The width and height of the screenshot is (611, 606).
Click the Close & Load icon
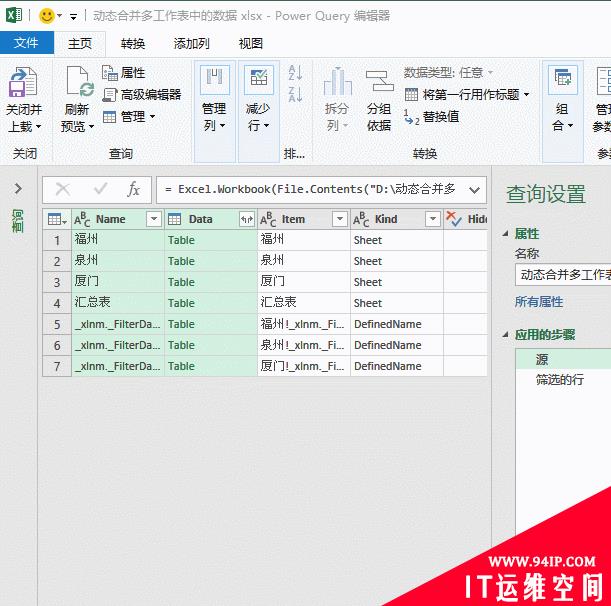click(23, 82)
